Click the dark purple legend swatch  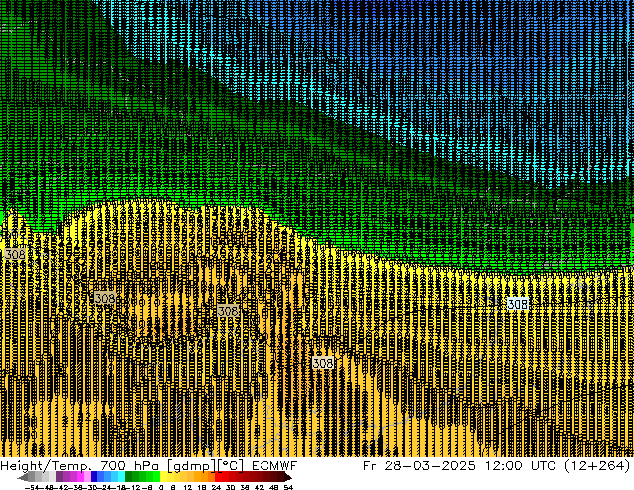click(59, 477)
